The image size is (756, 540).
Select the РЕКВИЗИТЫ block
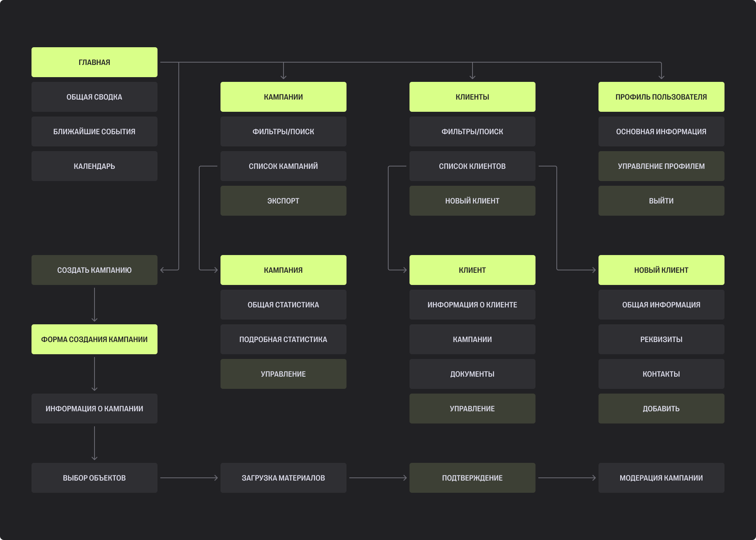pos(661,339)
